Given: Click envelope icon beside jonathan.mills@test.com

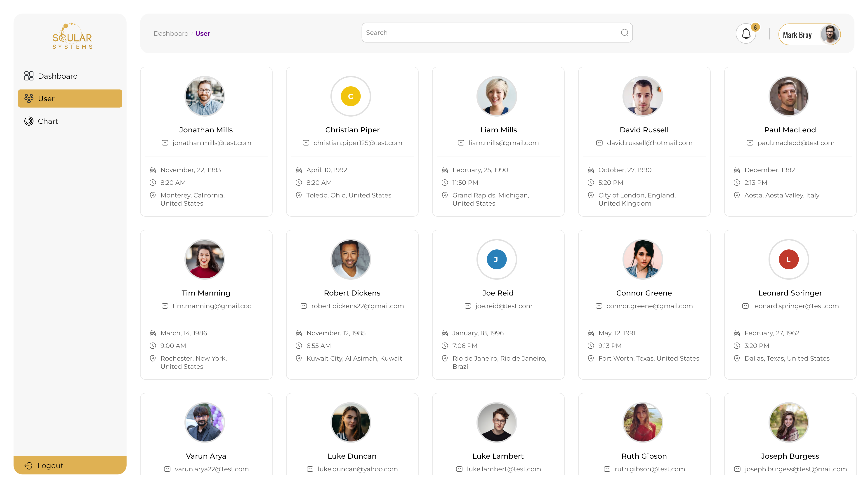Looking at the screenshot, I should [165, 143].
